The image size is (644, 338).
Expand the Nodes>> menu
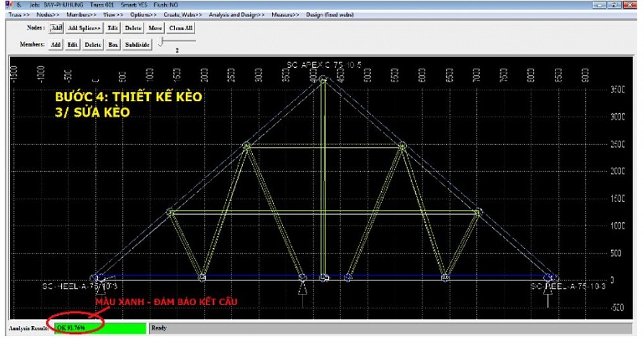tap(47, 13)
